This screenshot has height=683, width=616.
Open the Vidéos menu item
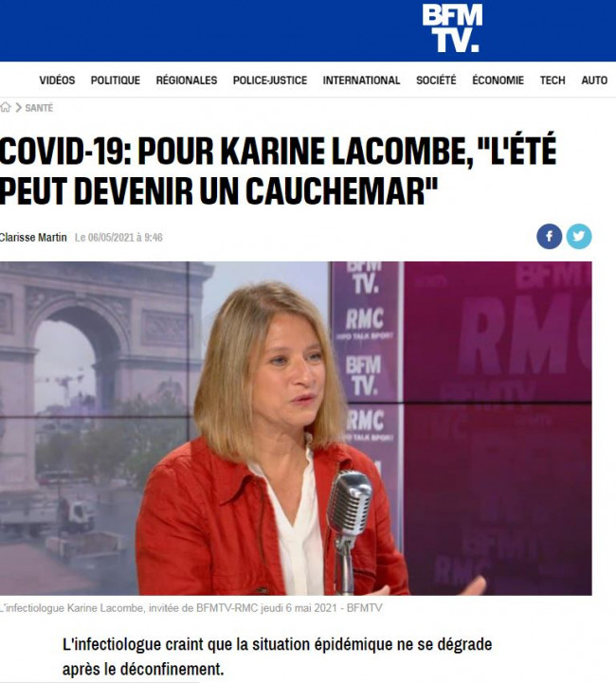[x=57, y=81]
